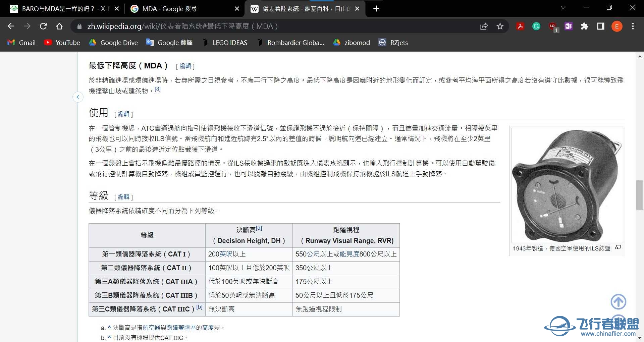Open Chrome's three-dot menu
The width and height of the screenshot is (644, 342).
tap(633, 26)
